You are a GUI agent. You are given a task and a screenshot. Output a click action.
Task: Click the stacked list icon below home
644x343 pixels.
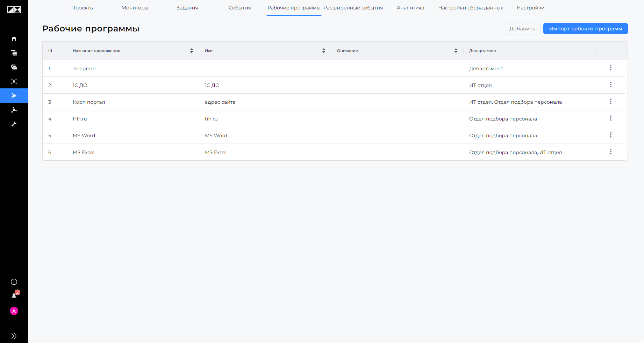pos(14,53)
